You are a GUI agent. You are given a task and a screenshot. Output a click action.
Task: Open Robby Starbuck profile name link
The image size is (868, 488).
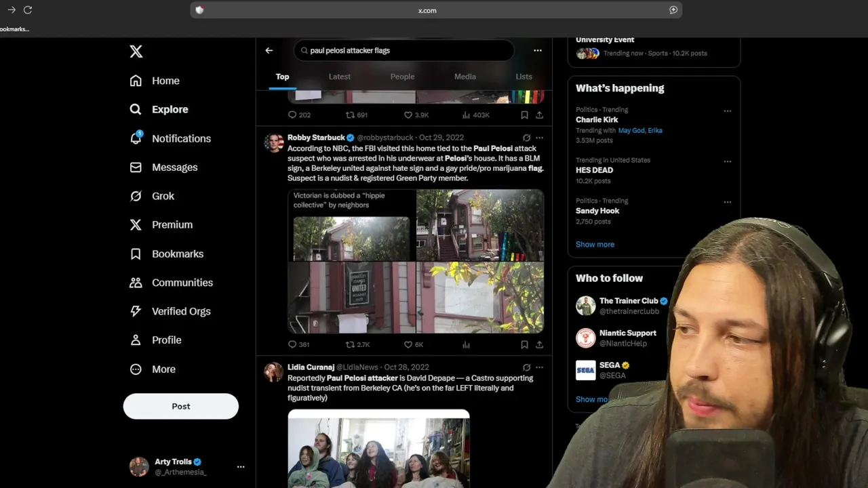316,138
